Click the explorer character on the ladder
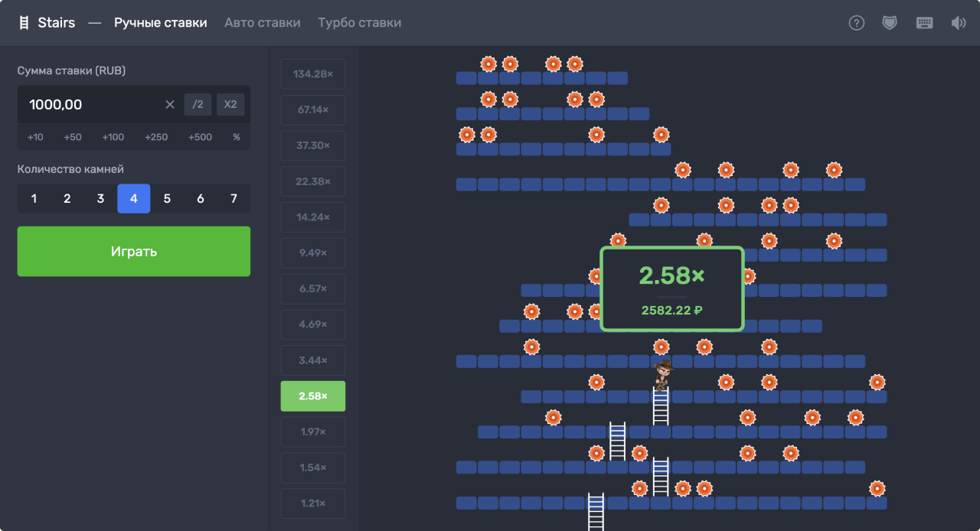The image size is (980, 531). (x=663, y=374)
